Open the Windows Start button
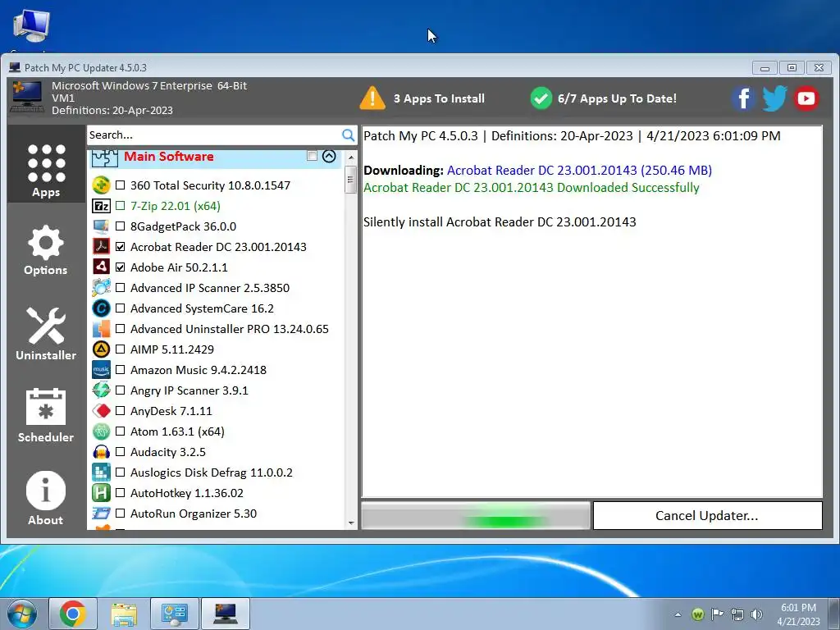 [x=21, y=614]
